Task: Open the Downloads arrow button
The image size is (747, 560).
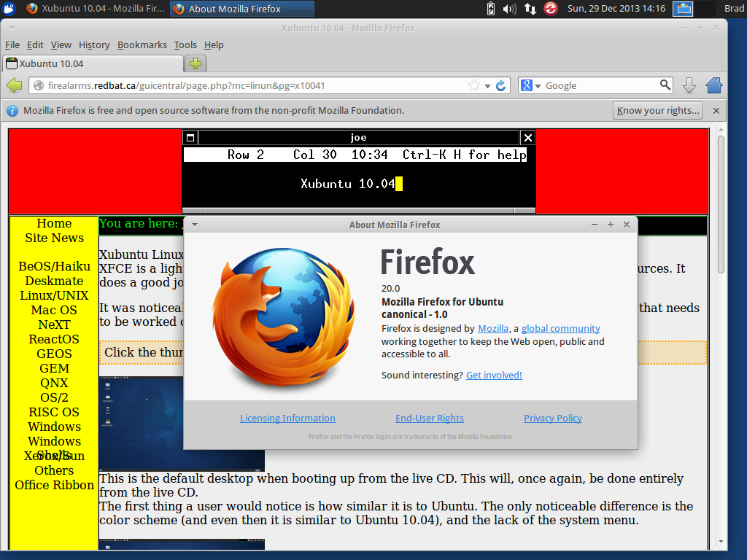Action: pyautogui.click(x=689, y=86)
